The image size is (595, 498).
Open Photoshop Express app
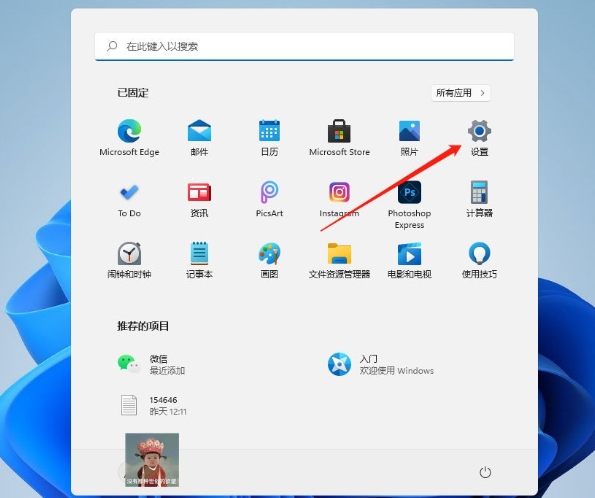[x=409, y=205]
